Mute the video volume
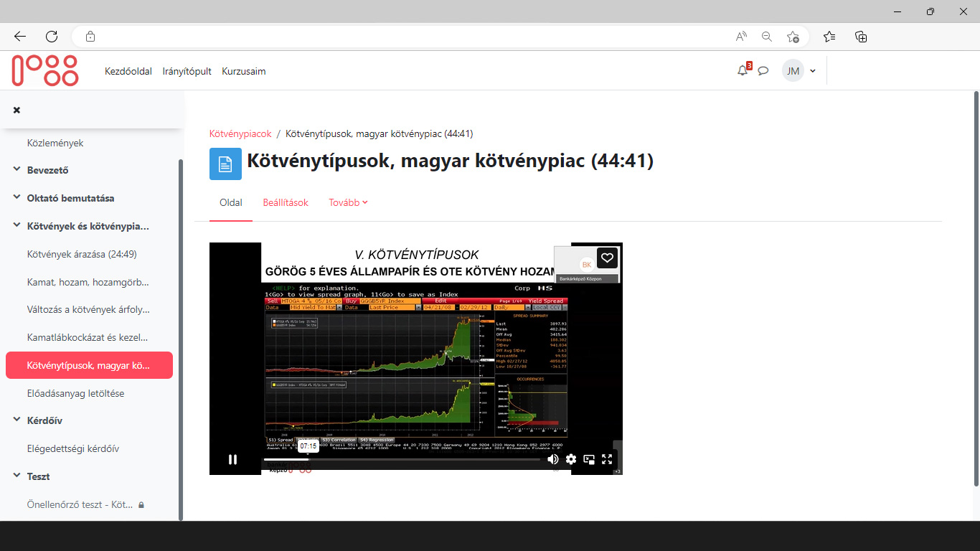 click(x=552, y=459)
